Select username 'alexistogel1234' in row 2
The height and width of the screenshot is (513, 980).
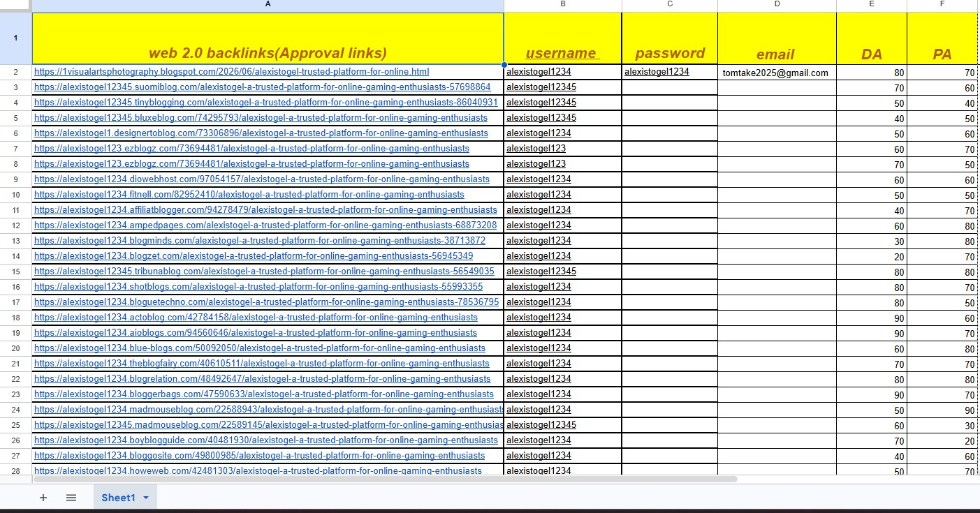(x=563, y=72)
